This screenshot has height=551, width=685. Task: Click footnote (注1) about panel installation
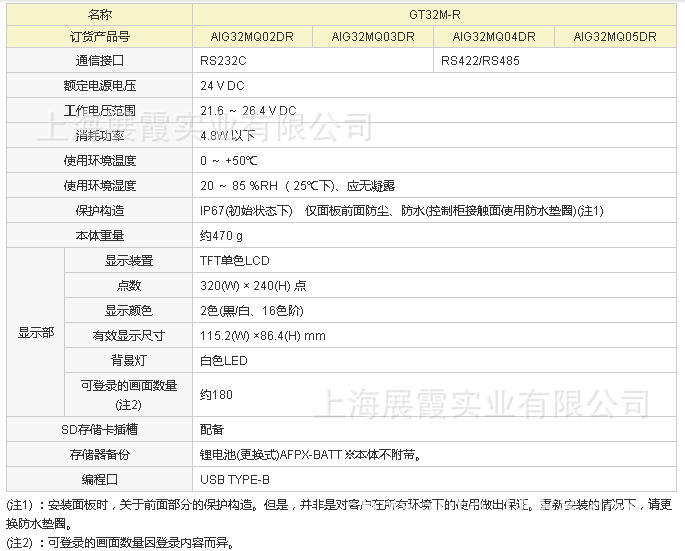(x=339, y=514)
